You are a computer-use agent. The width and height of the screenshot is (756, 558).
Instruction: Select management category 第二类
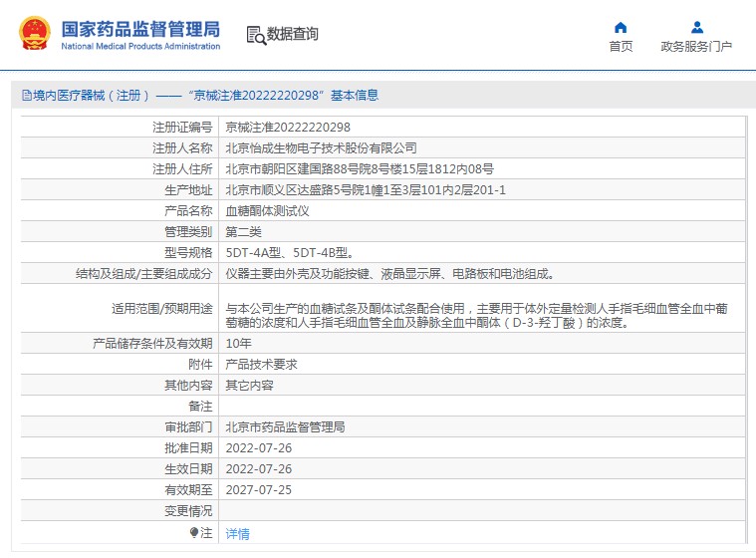coord(243,232)
